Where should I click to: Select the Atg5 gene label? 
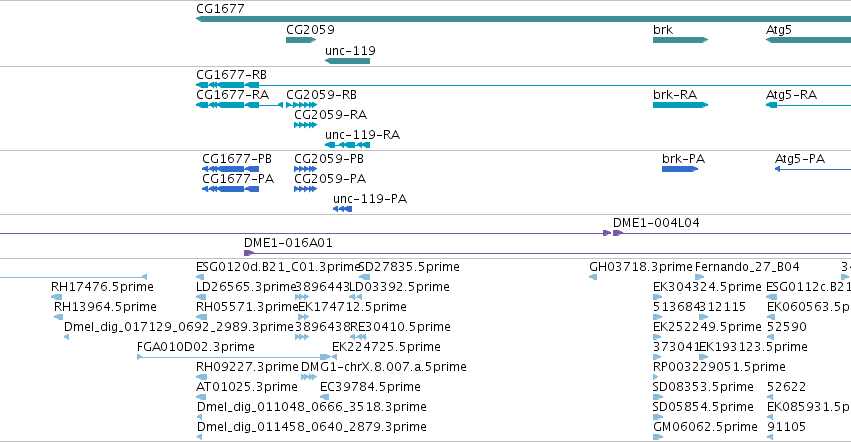pyautogui.click(x=779, y=30)
